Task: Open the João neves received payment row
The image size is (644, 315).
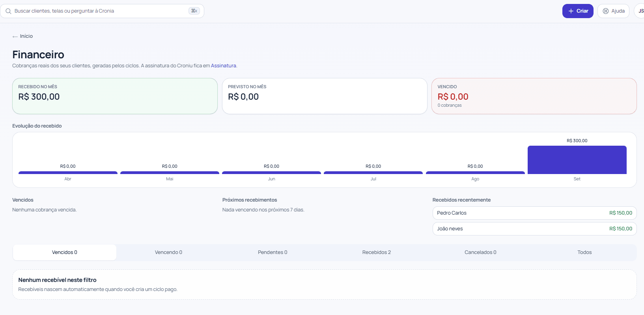Action: (x=534, y=229)
